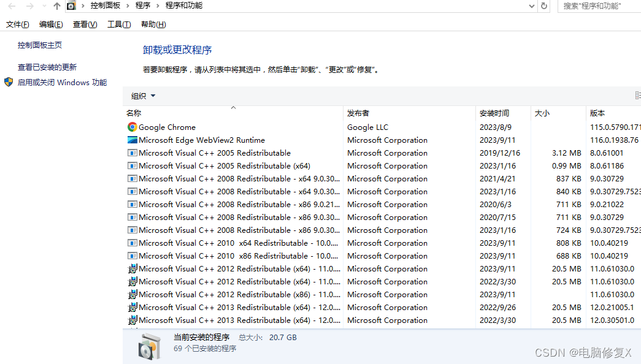Expand the chevron after 程序 breadcrumb
Screen dimensions: 641x364
coord(158,6)
